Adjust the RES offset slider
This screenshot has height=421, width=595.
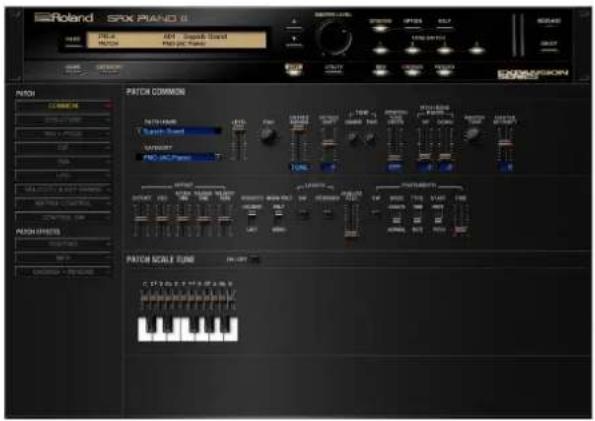coord(162,220)
